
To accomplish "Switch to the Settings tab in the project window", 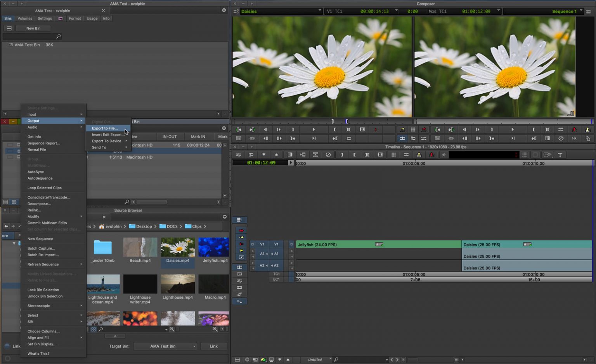I will (x=45, y=18).
